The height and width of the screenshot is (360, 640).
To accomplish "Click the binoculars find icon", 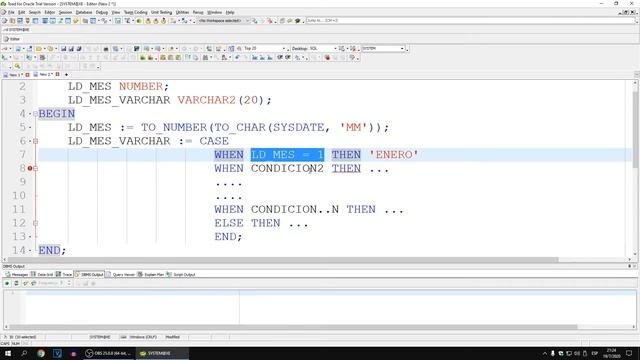I will point(206,58).
